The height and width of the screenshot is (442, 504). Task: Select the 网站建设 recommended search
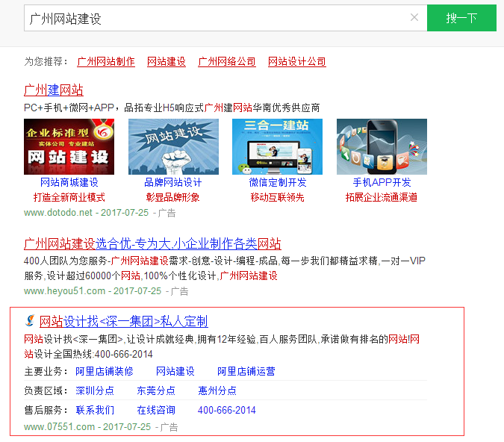point(167,62)
